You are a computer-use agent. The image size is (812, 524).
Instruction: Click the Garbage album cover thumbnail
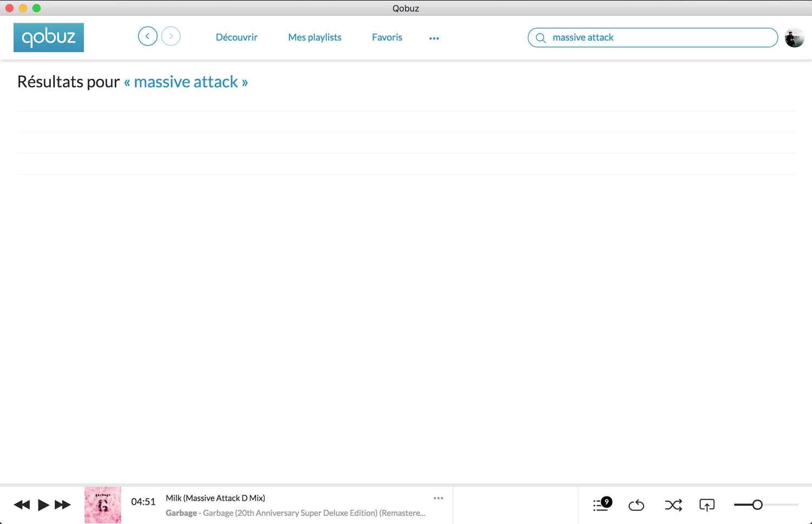(x=103, y=505)
